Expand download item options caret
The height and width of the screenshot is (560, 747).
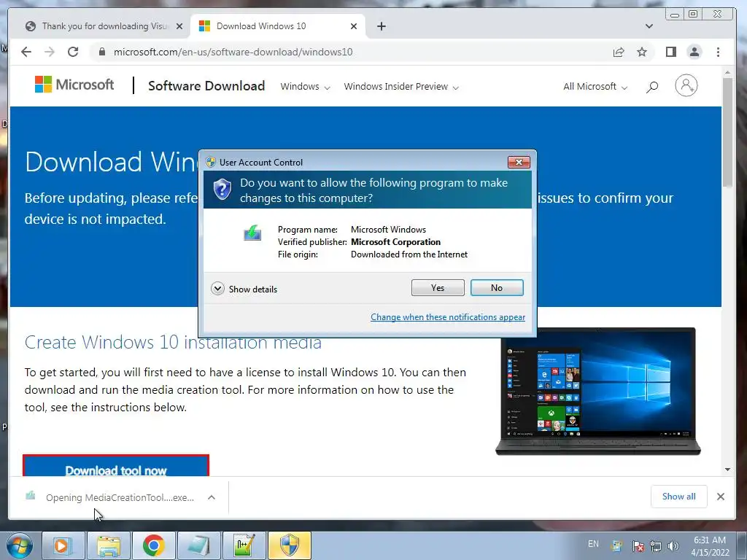pyautogui.click(x=212, y=497)
